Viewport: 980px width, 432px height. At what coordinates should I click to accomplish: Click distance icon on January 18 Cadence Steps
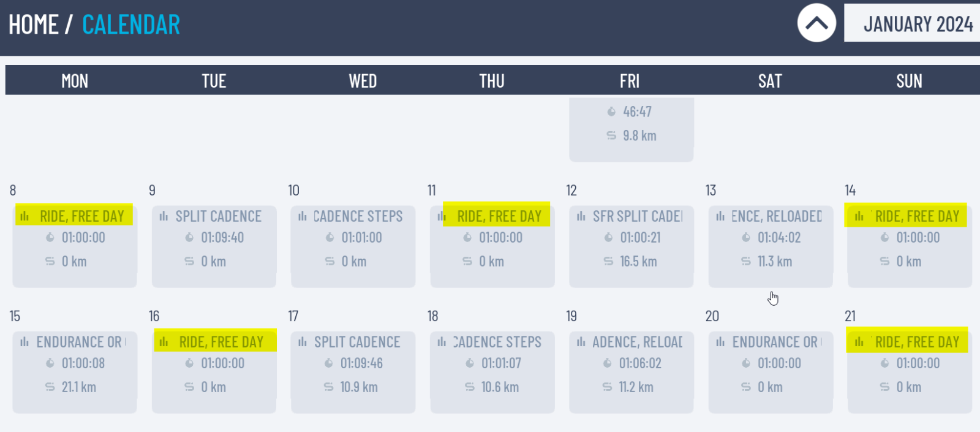[469, 387]
